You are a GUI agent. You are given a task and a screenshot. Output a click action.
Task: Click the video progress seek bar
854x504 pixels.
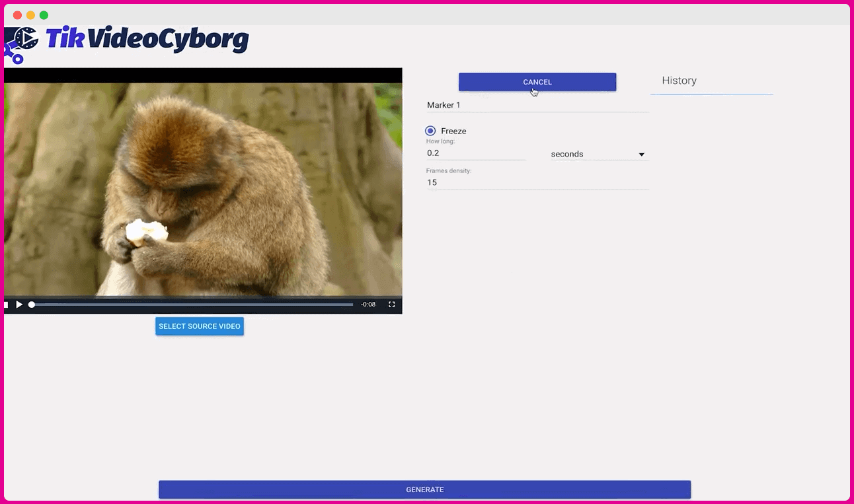(x=192, y=305)
